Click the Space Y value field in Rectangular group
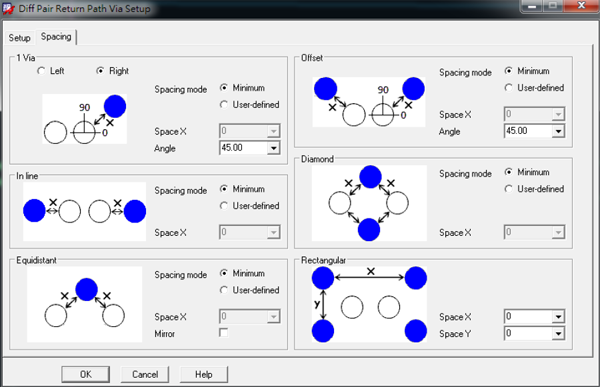The image size is (600, 387). coord(528,334)
